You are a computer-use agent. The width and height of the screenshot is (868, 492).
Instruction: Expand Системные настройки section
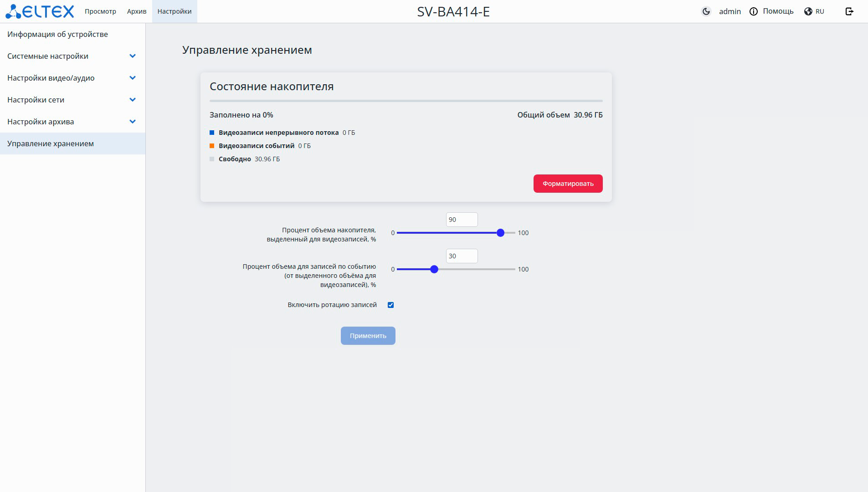pos(133,56)
